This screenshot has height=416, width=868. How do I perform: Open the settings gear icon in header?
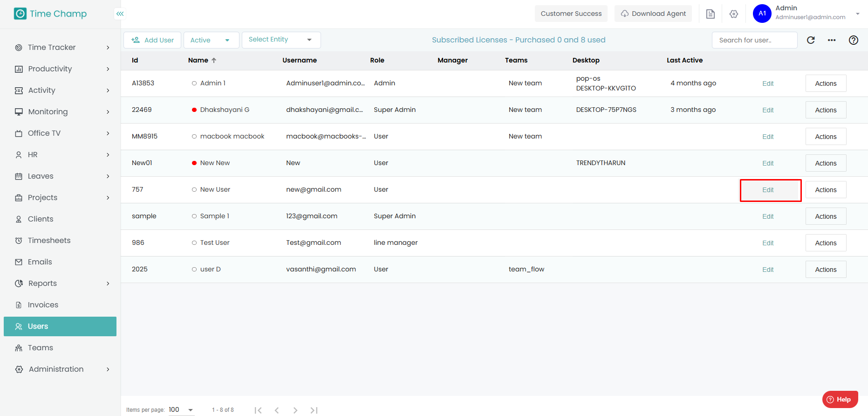point(734,14)
